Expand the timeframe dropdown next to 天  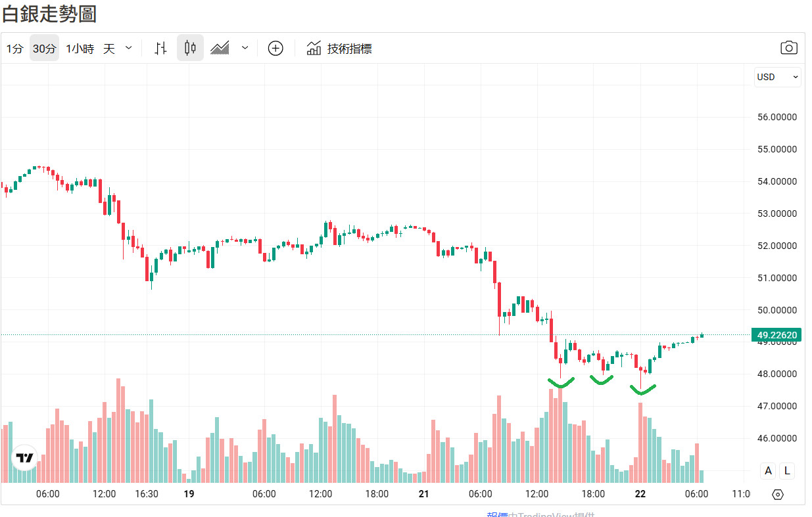(129, 48)
